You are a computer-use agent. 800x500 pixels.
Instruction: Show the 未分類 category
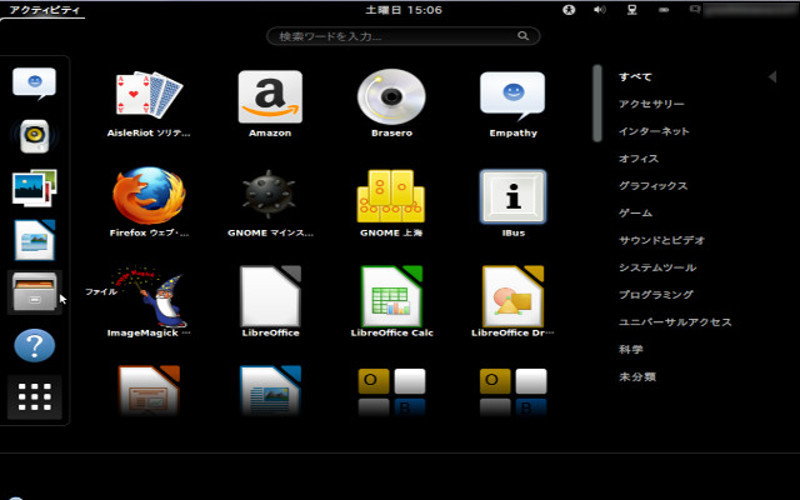click(637, 377)
